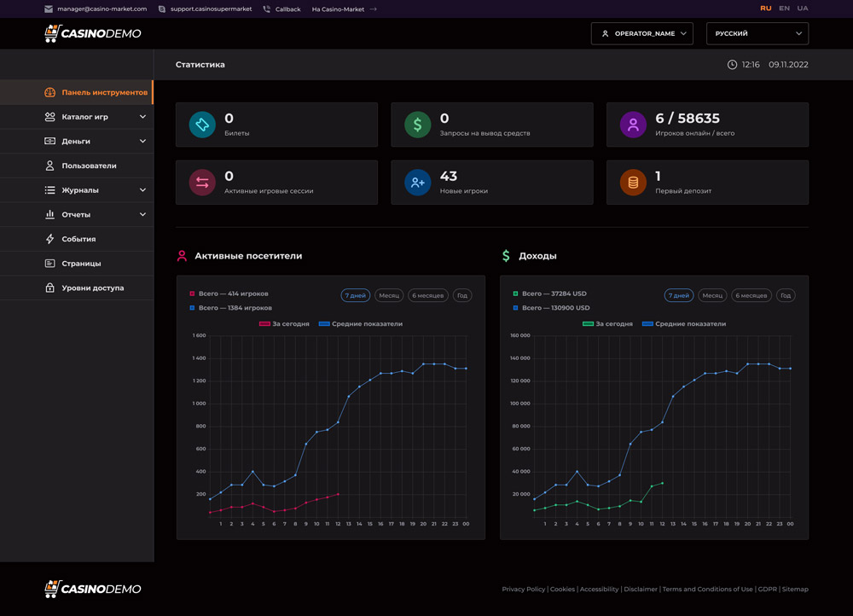Open the Русский language dropdown
This screenshot has width=853, height=616.
(x=757, y=33)
